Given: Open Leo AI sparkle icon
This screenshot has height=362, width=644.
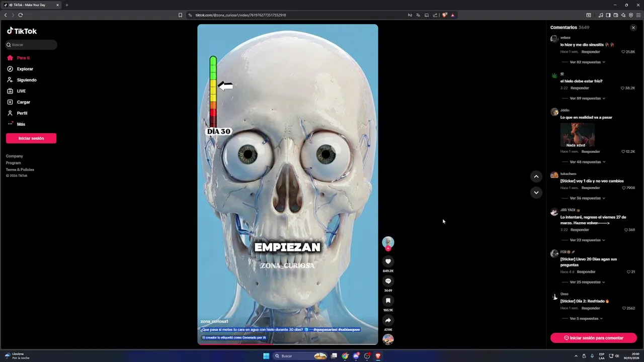Looking at the screenshot, I should coord(623,15).
